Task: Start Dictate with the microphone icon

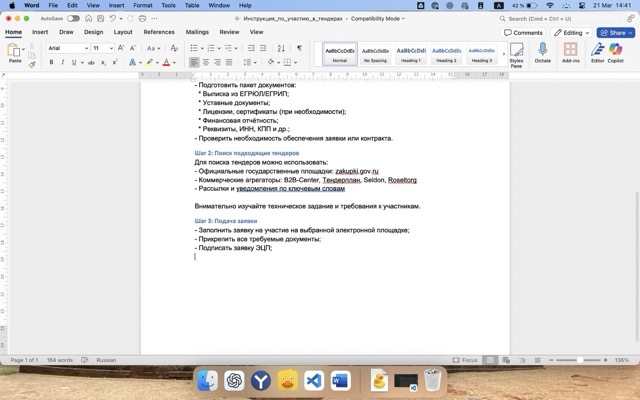Action: (543, 54)
